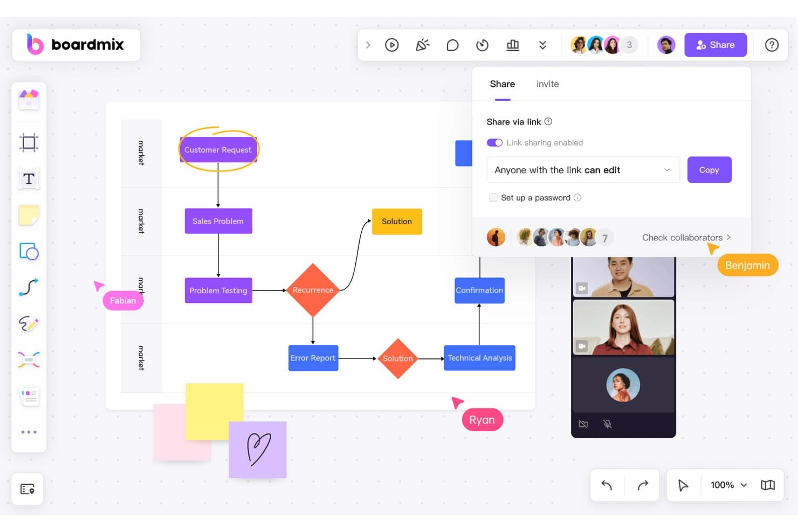Open the 100% zoom level dropdown
This screenshot has width=798, height=532.
click(729, 485)
